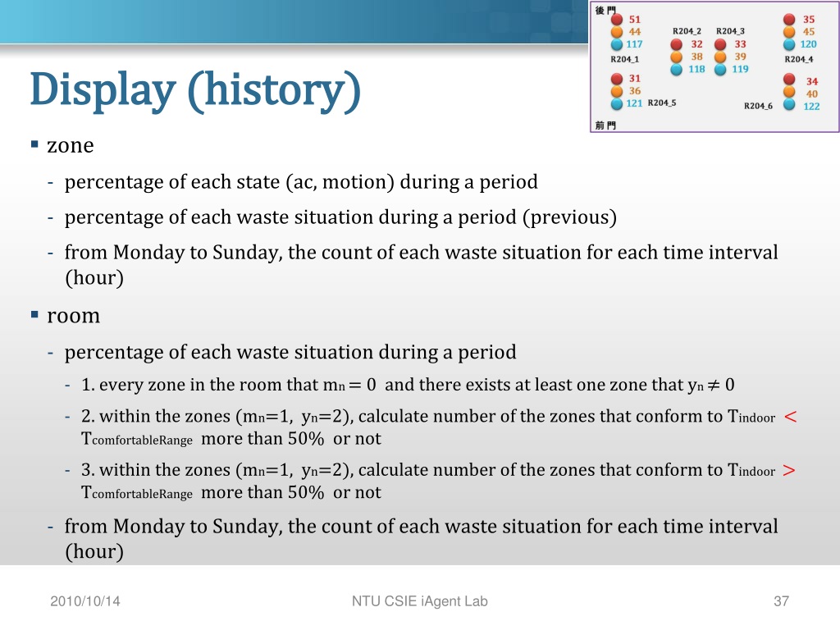The width and height of the screenshot is (840, 630).
Task: Select the 'zone' bullet heading
Action: (x=71, y=145)
